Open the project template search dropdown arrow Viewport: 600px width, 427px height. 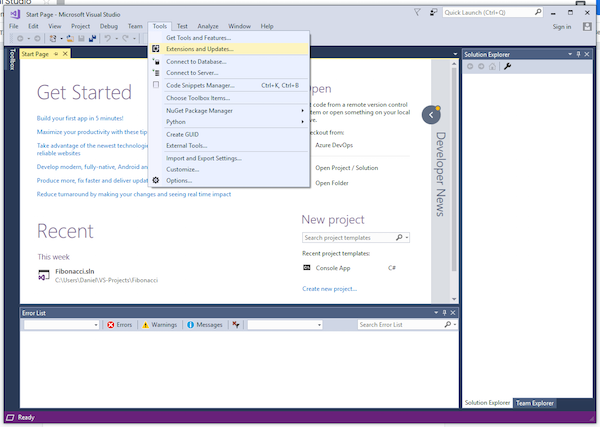point(407,238)
